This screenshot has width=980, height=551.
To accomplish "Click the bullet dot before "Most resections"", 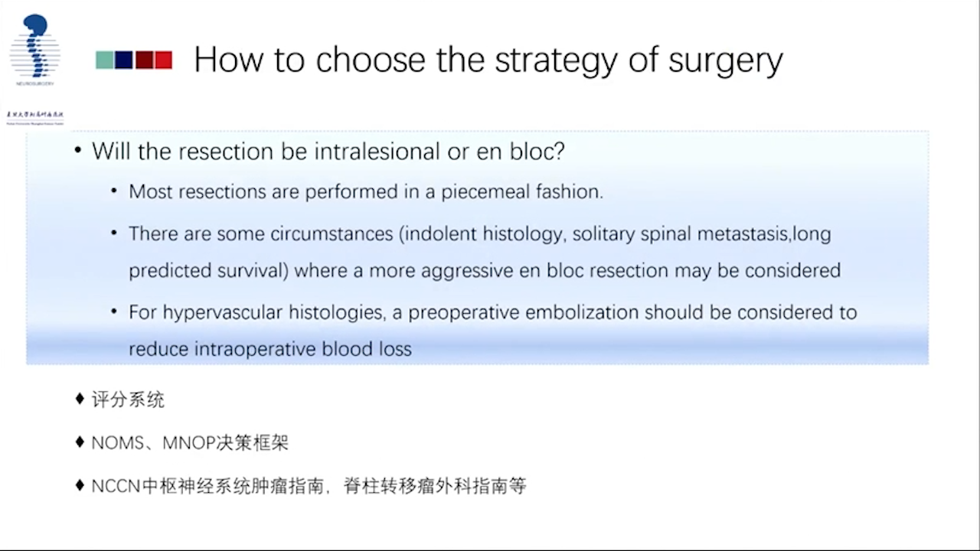I will 114,191.
